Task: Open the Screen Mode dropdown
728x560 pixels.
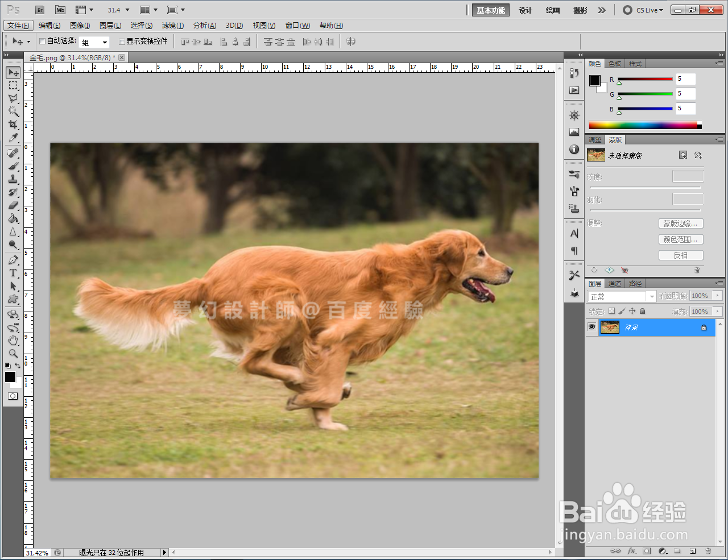Action: (176, 10)
